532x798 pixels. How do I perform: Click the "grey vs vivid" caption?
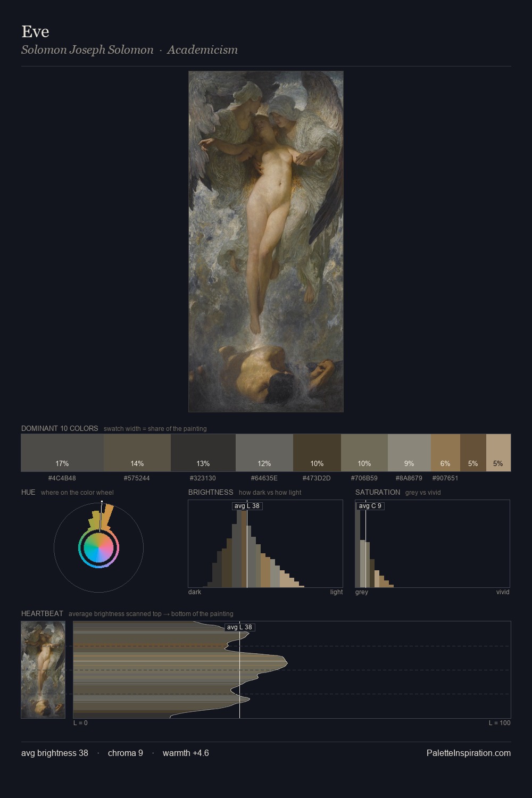click(423, 493)
